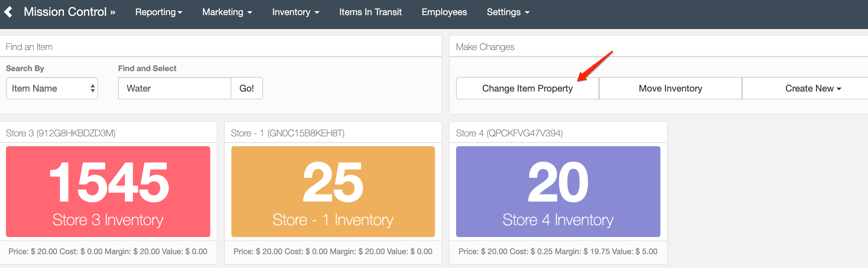The width and height of the screenshot is (868, 268).
Task: Click the Store - 1 (GN0C15B8KEH8T) header
Action: (287, 133)
